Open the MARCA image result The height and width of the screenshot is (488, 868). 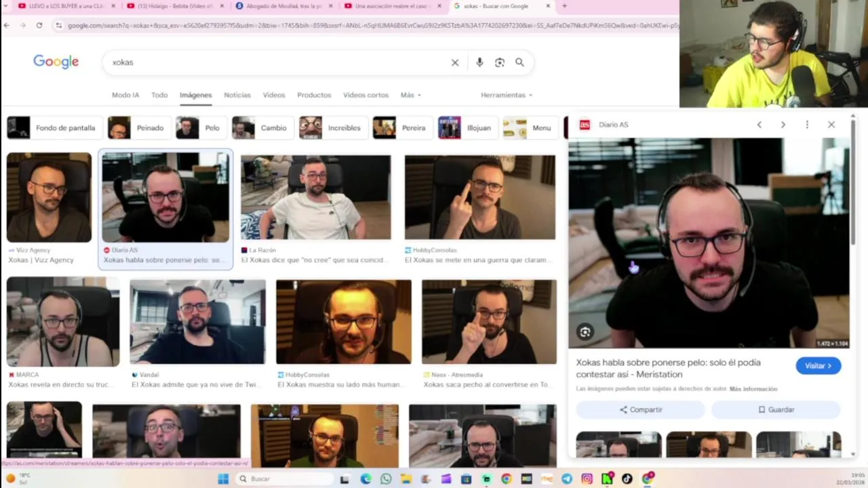pos(63,333)
